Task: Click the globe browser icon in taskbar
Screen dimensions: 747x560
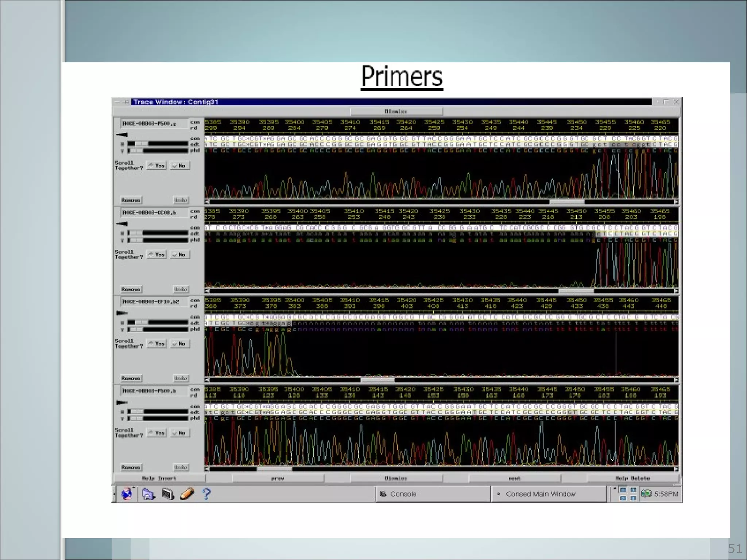Action: 126,494
